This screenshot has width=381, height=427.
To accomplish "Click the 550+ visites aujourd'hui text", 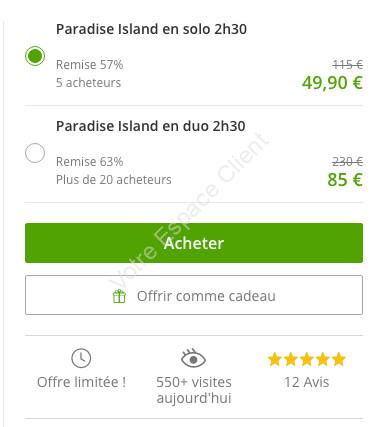I will tap(194, 390).
